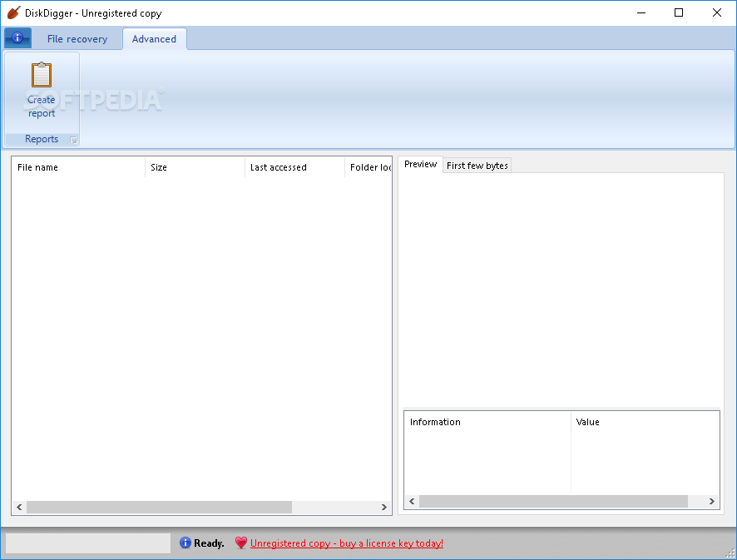Click the Folder location column header

[368, 167]
